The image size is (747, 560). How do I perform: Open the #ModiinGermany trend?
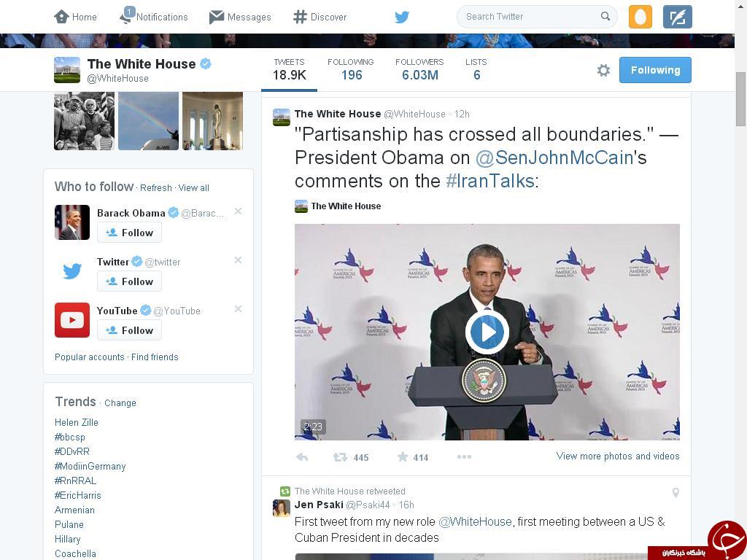click(90, 466)
